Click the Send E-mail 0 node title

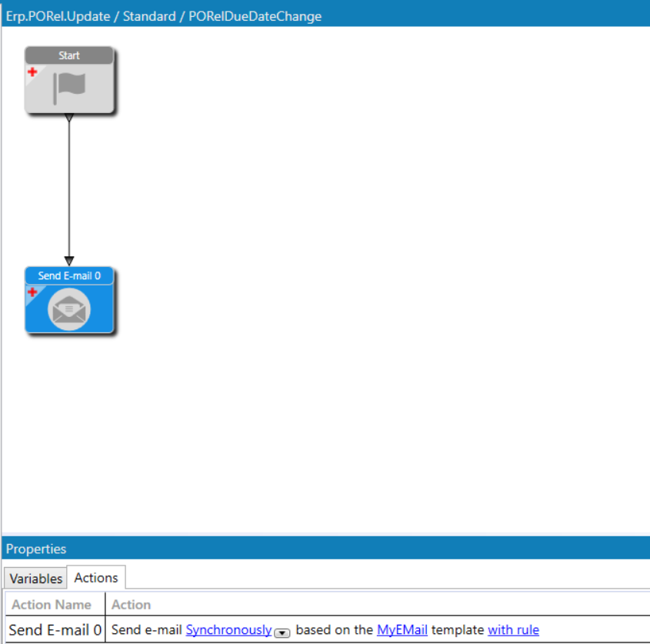(x=69, y=275)
